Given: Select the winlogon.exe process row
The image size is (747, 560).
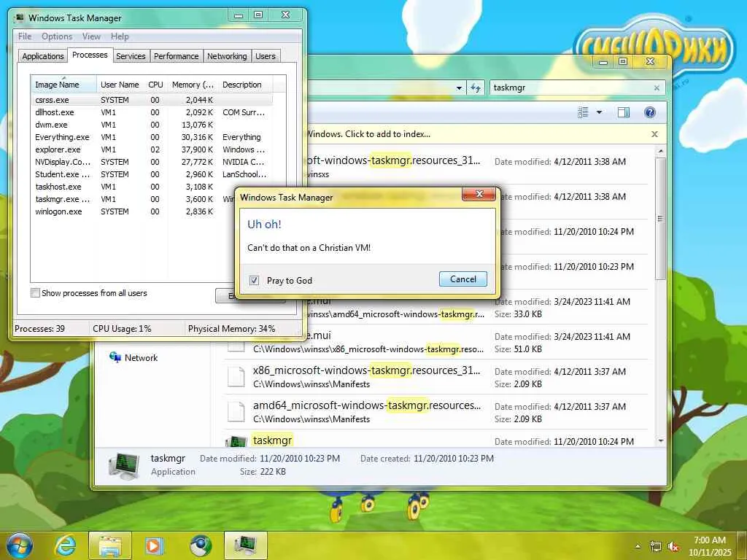Looking at the screenshot, I should point(133,211).
